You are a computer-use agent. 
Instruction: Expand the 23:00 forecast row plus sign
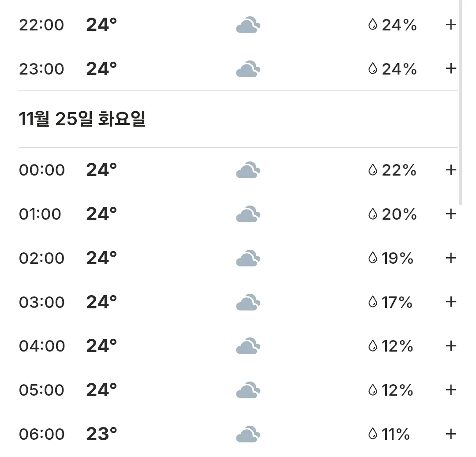click(x=451, y=68)
